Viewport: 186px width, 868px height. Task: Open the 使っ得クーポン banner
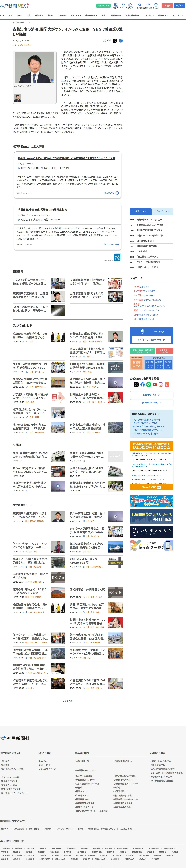[152, 546]
